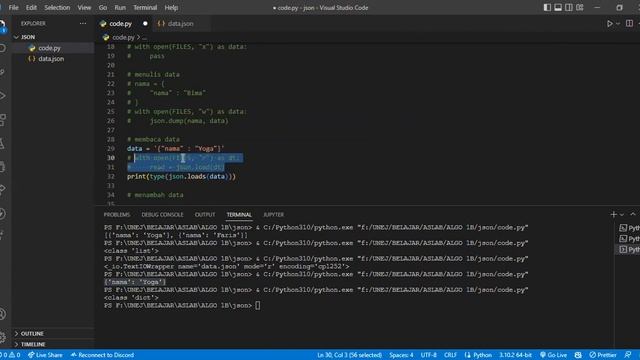This screenshot has height=360, width=640.
Task: Click "<class 'dict'>" terminal output
Action: (x=131, y=298)
